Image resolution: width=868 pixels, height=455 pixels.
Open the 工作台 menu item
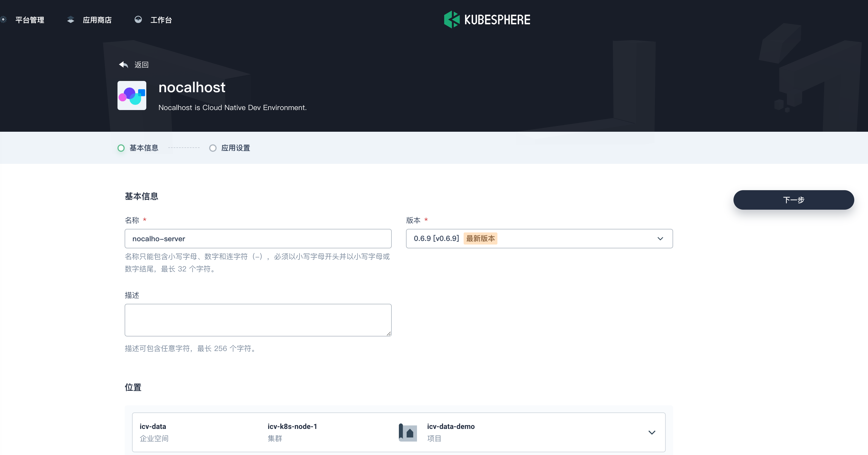[161, 19]
